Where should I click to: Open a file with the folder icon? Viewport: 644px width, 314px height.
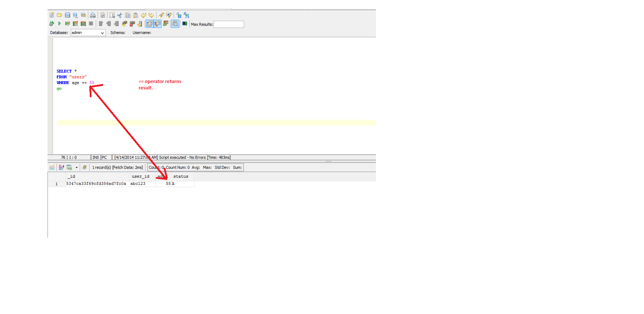tap(60, 15)
